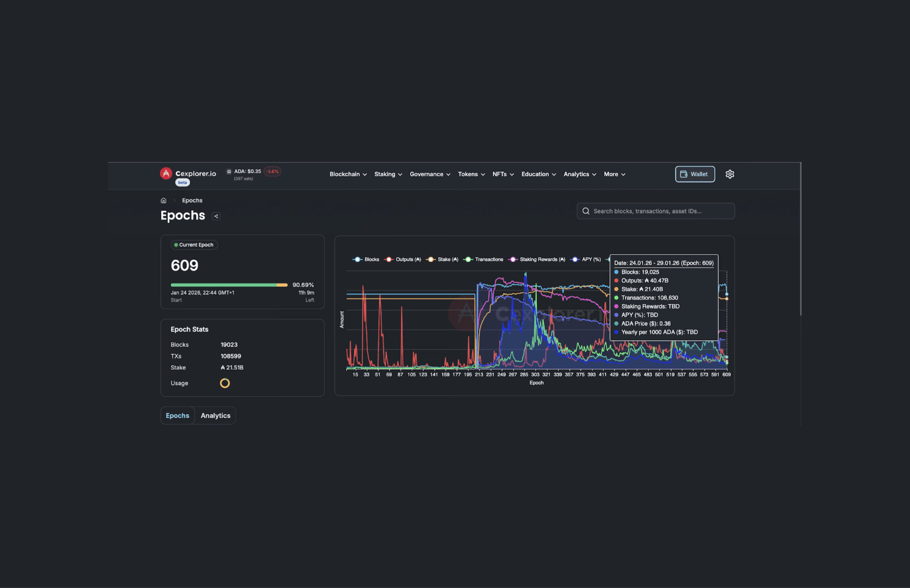Open settings via the gear icon
910x588 pixels.
pos(730,174)
